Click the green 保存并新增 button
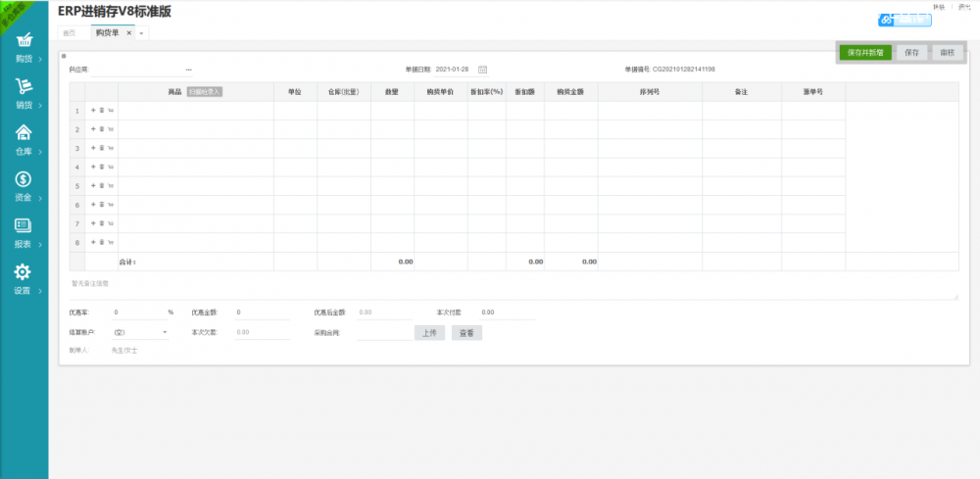Image resolution: width=980 pixels, height=479 pixels. tap(865, 53)
